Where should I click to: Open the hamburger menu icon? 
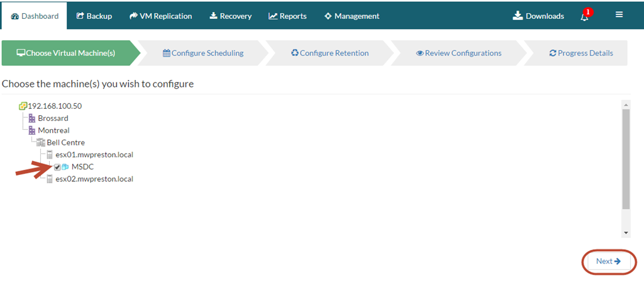619,15
